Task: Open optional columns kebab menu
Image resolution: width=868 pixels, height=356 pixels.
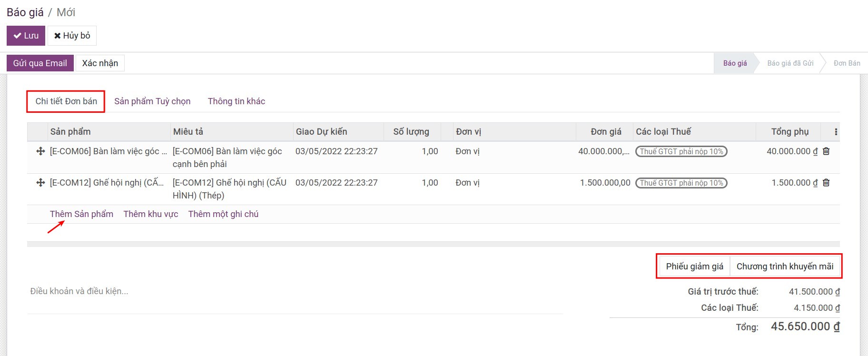Action: pos(836,132)
